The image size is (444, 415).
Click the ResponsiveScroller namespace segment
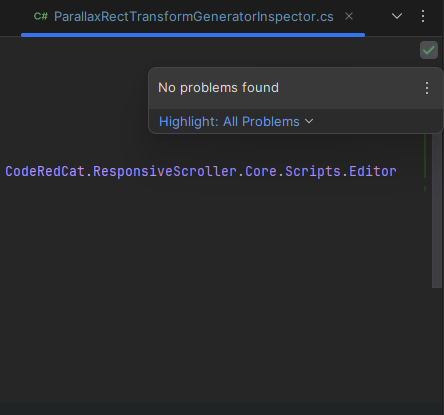pyautogui.click(x=165, y=171)
